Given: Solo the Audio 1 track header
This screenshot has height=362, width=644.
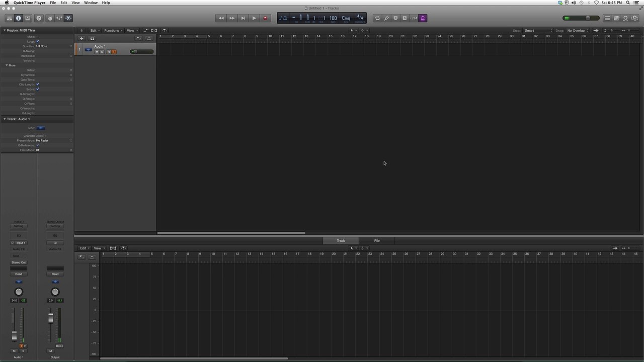Looking at the screenshot, I should (102, 52).
